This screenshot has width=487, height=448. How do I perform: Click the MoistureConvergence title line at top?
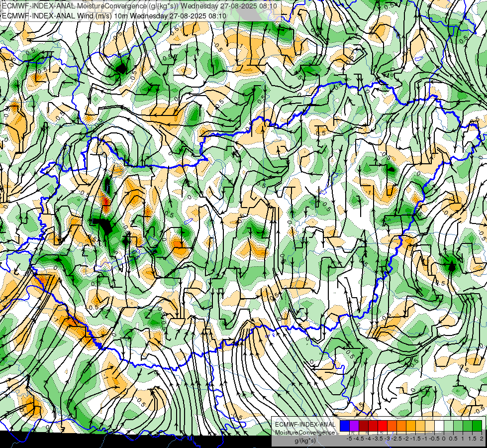[x=139, y=6]
